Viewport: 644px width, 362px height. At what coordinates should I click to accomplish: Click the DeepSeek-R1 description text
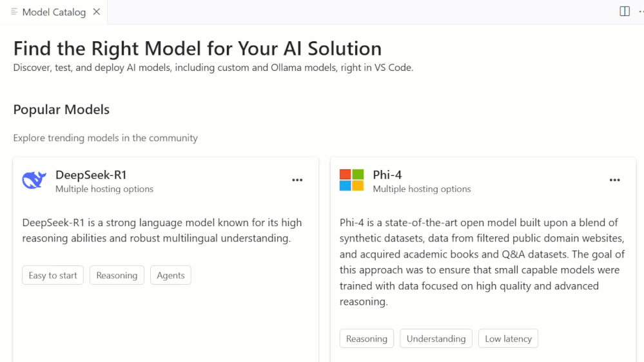pos(162,230)
